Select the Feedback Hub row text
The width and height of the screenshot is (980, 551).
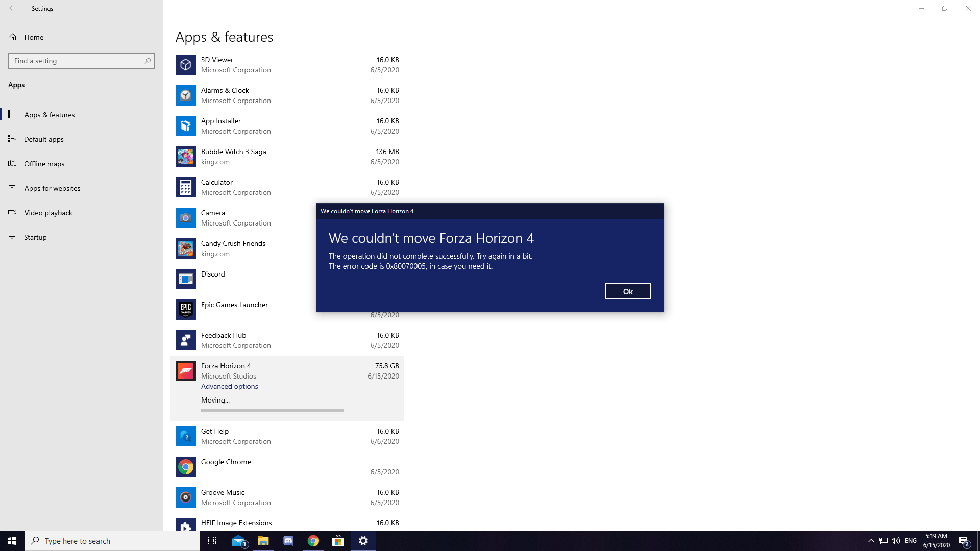[x=224, y=335]
